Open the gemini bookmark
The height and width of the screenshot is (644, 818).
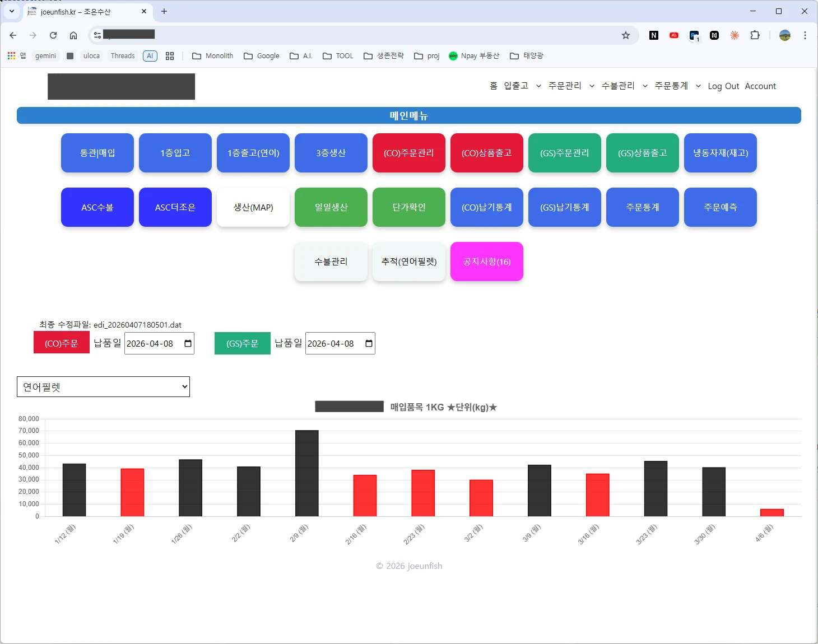(x=45, y=56)
